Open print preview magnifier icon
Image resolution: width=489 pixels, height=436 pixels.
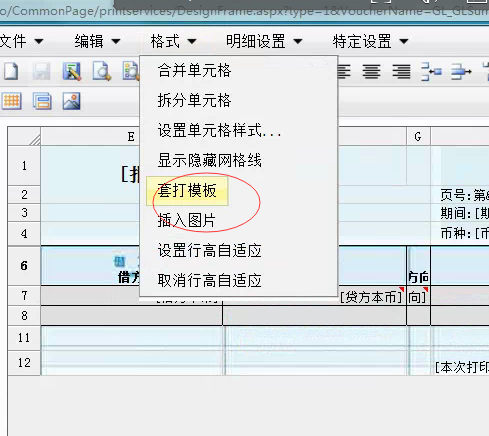pyautogui.click(x=102, y=71)
